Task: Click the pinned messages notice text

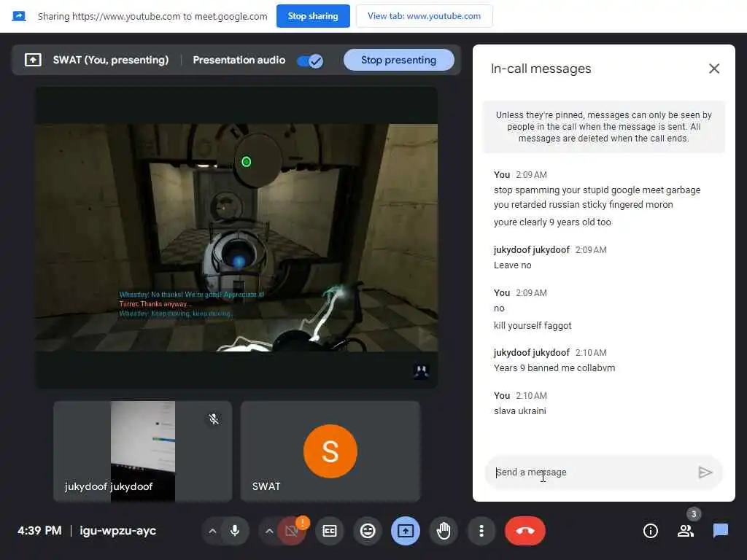Action: (603, 127)
